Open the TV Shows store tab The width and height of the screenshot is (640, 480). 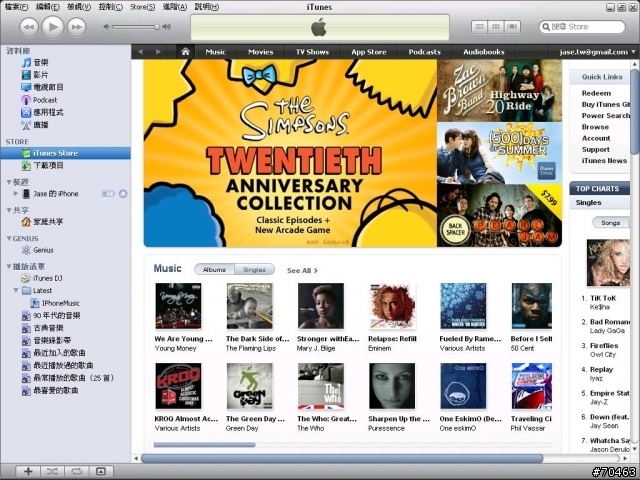point(312,52)
